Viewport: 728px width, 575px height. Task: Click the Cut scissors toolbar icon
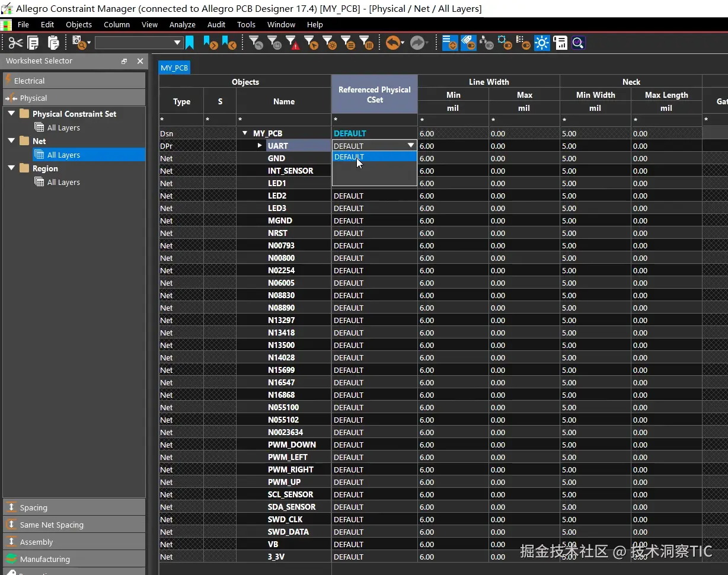click(x=16, y=43)
